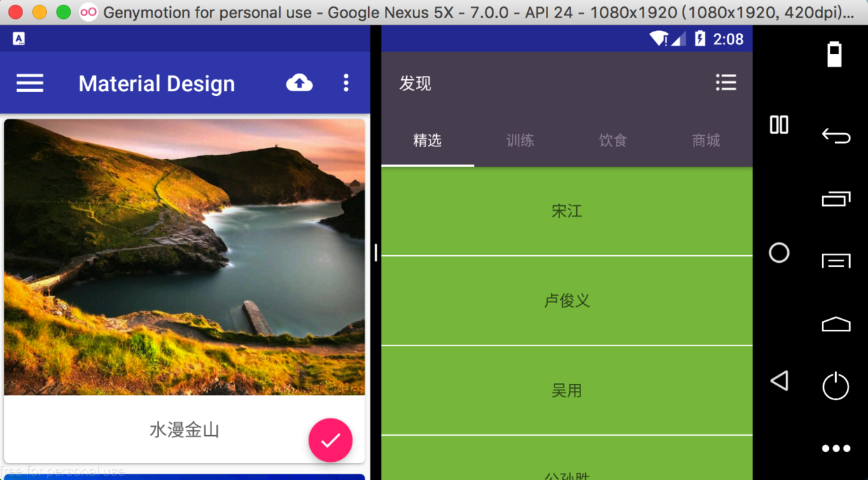Open Genymotion more options ellipsis
Screen dimensions: 868x480
point(836,448)
